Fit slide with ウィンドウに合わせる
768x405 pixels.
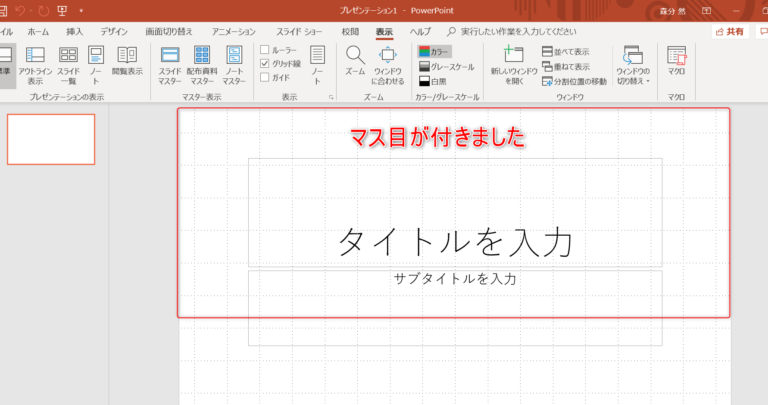click(x=388, y=65)
